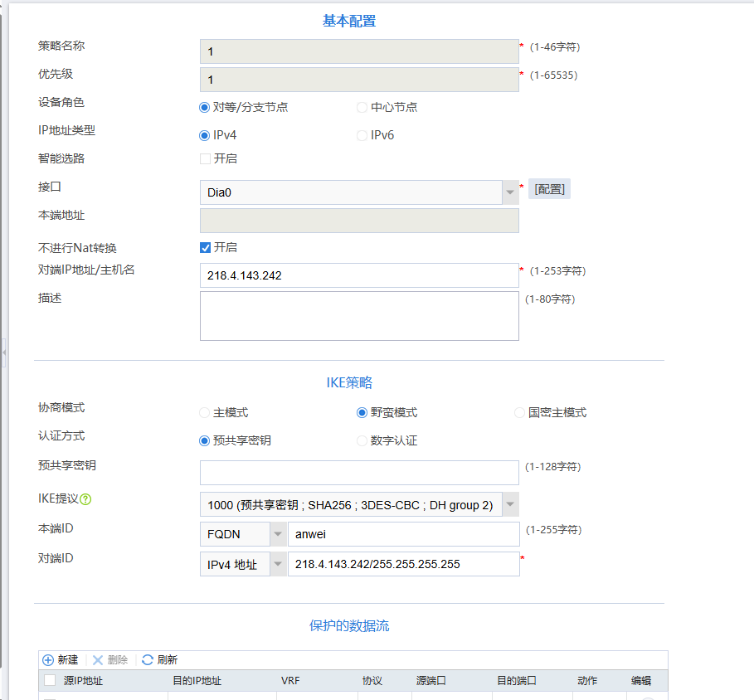The width and height of the screenshot is (754, 700).
Task: Select the 中心节点 radio button
Action: click(x=362, y=107)
